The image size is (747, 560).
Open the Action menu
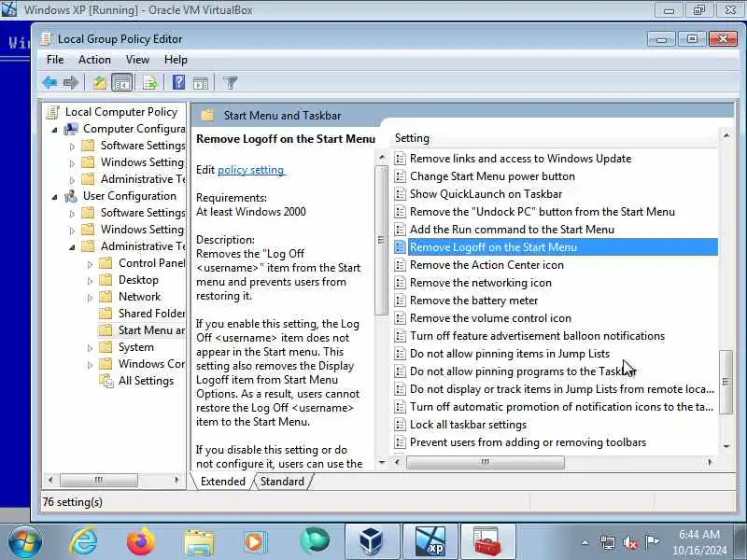click(95, 60)
